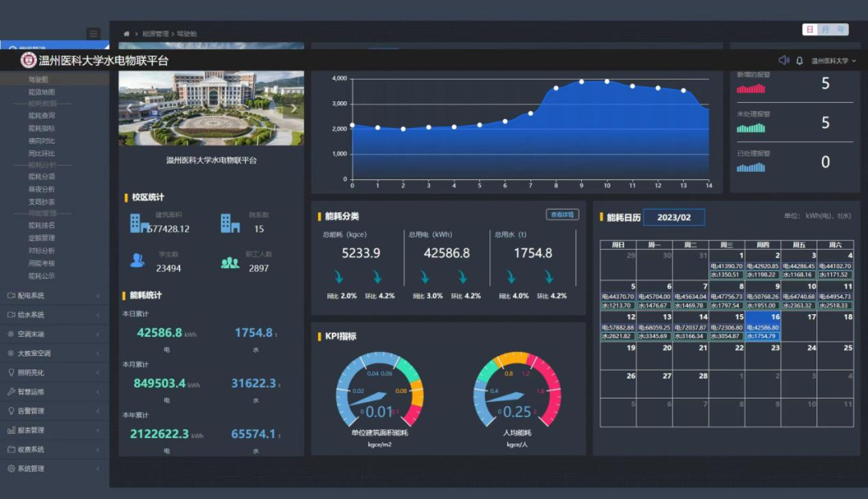Screen dimensions: 868x499
Task: Show the next campus photo with the right arrow
Action: point(293,108)
